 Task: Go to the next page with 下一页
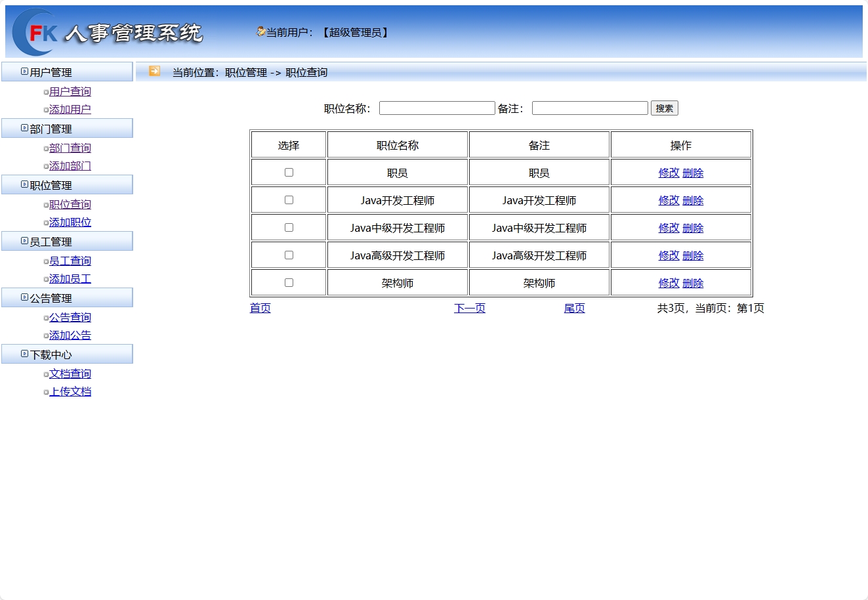[470, 309]
